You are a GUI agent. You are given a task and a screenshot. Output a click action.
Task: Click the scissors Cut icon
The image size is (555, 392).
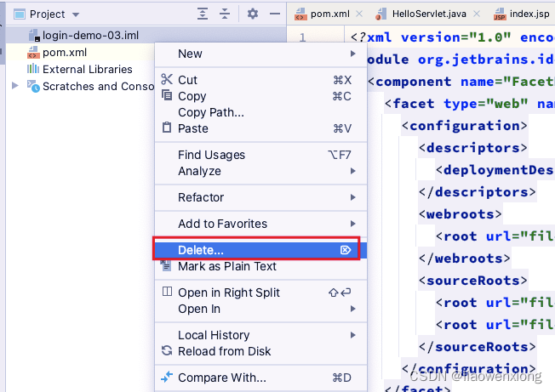167,79
